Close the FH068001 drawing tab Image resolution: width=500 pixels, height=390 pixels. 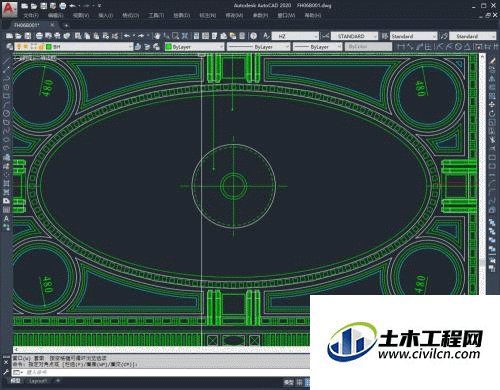pyautogui.click(x=52, y=25)
